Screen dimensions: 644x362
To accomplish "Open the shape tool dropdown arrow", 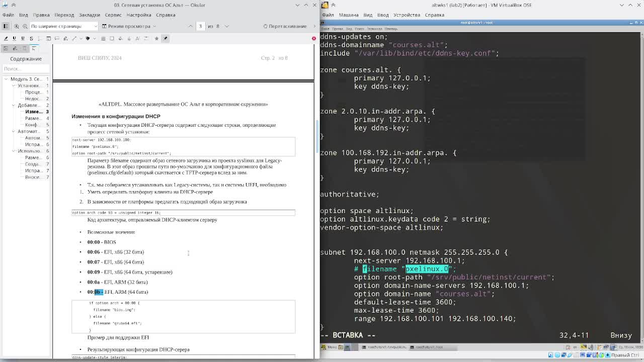I will pos(81,38).
